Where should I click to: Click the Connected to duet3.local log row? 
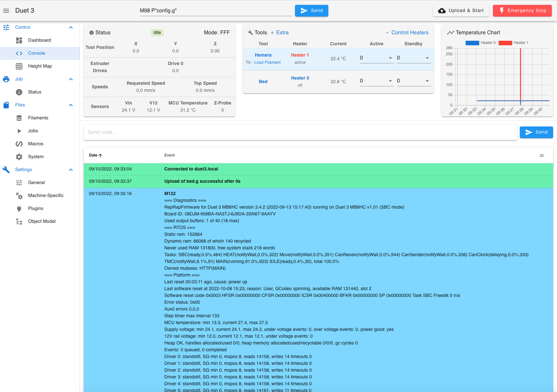(318, 169)
